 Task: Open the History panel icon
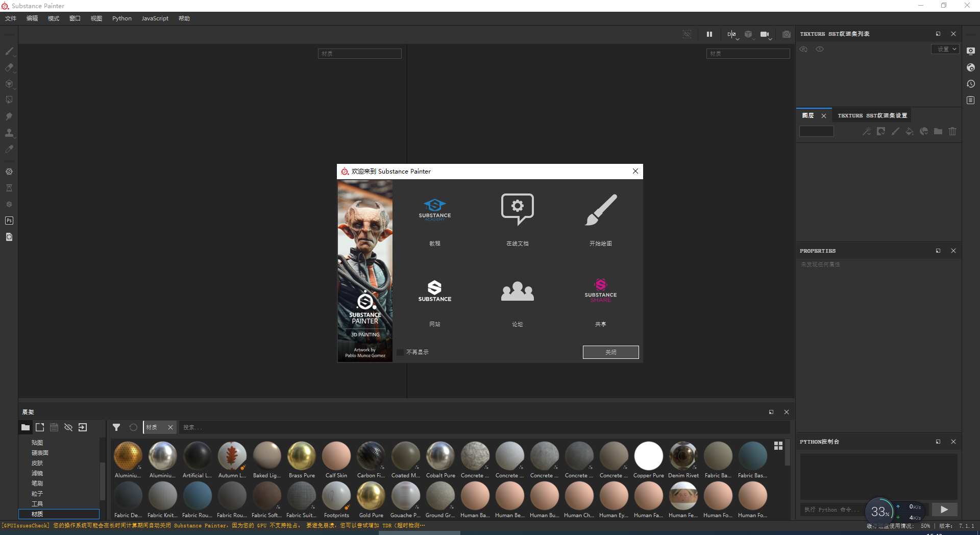pyautogui.click(x=971, y=84)
